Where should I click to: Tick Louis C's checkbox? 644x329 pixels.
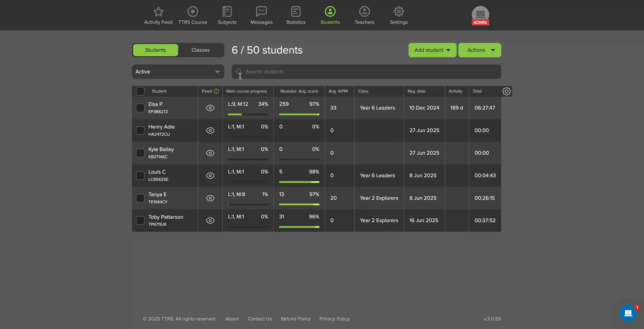click(x=140, y=176)
